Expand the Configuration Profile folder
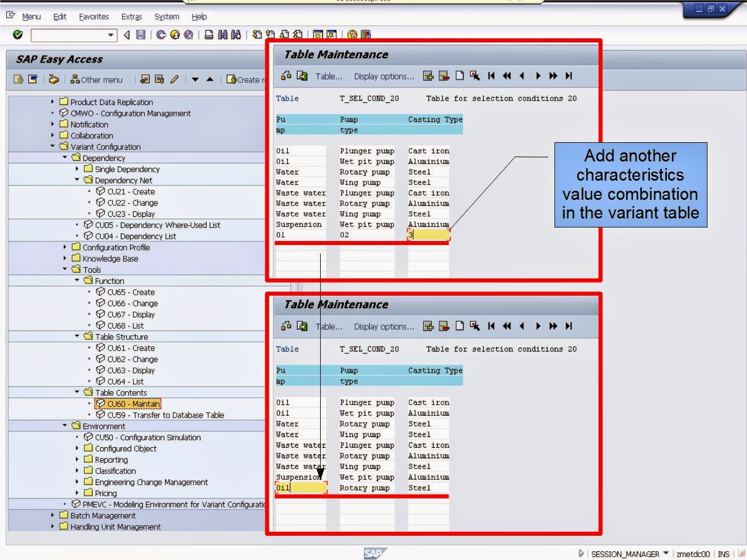This screenshot has width=747, height=560. (x=65, y=247)
